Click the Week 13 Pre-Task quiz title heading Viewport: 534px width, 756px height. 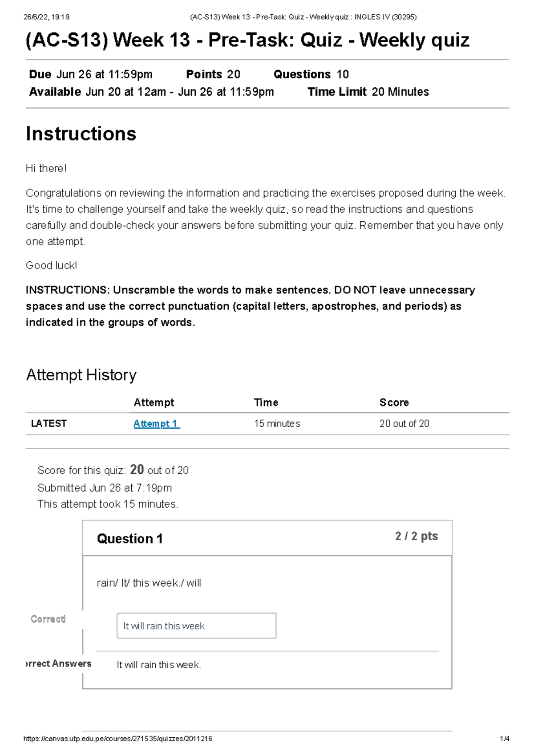[x=247, y=40]
